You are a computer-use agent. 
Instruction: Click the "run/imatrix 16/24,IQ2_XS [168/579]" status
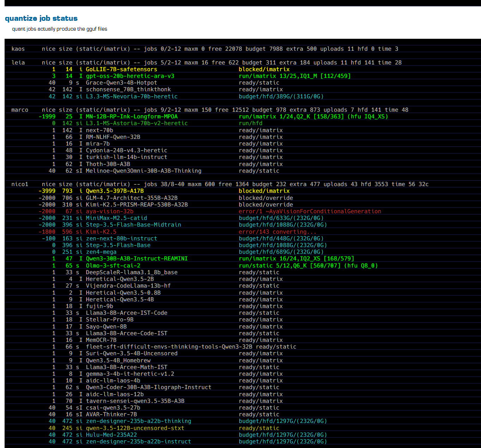(296, 259)
